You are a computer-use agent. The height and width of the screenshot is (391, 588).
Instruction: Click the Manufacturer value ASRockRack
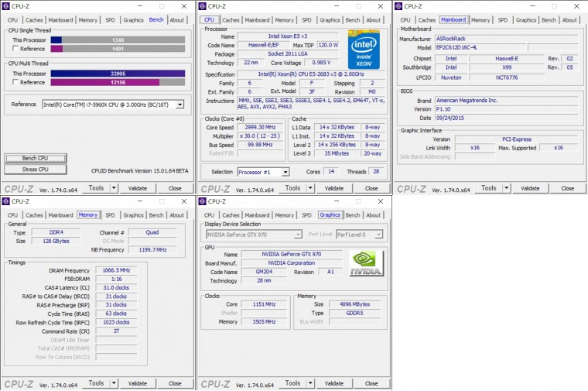pos(506,39)
